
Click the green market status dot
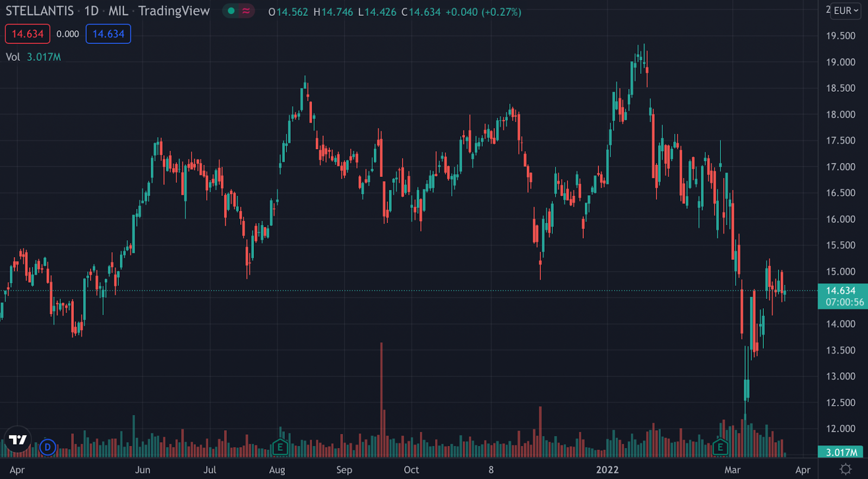[x=231, y=11]
